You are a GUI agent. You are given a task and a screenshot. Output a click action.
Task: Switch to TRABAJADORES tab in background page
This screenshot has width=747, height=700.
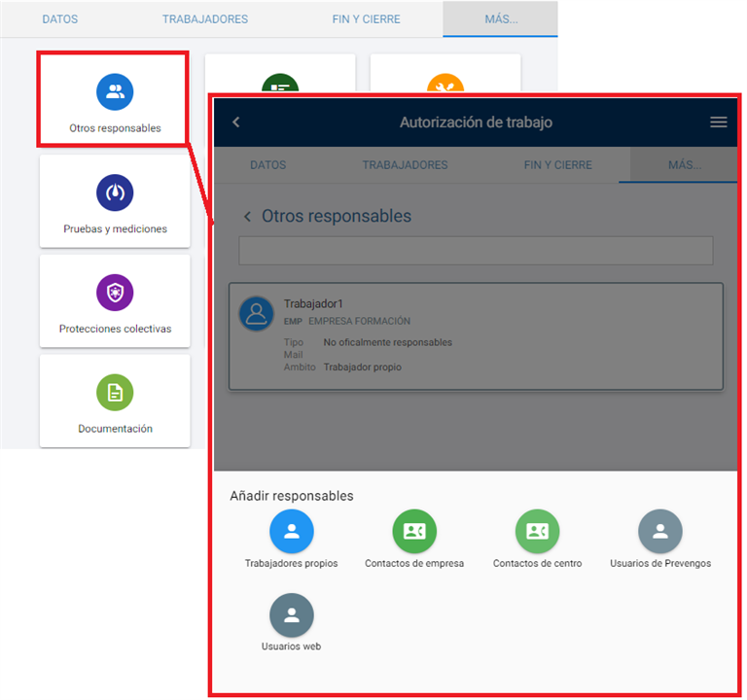pos(205,19)
